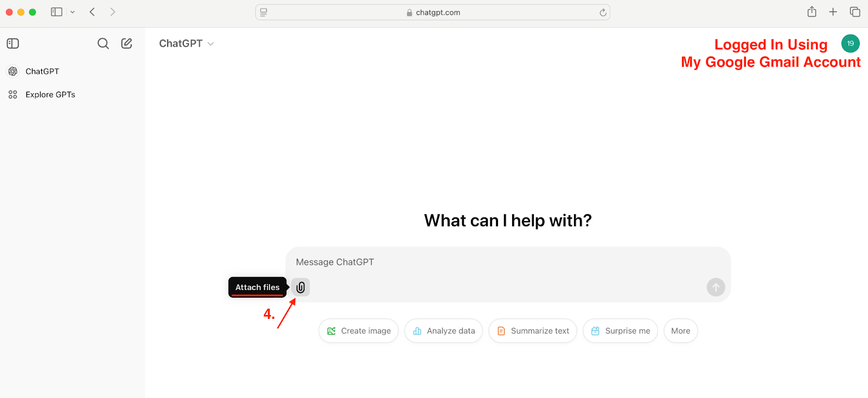Open Safari sidebar options chevron
This screenshot has width=868, height=398.
(x=73, y=12)
